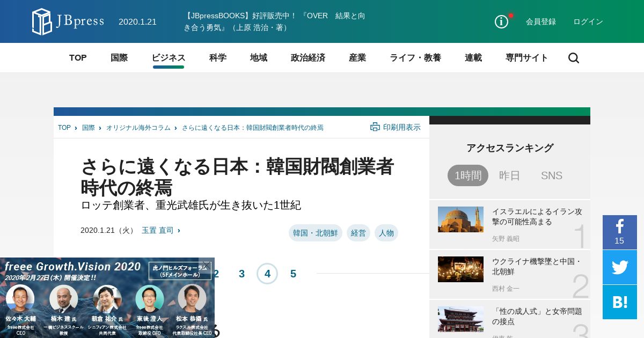644x338 pixels.
Task: Open the mosque thumbnail for Israel-Iran article
Action: pos(460,219)
